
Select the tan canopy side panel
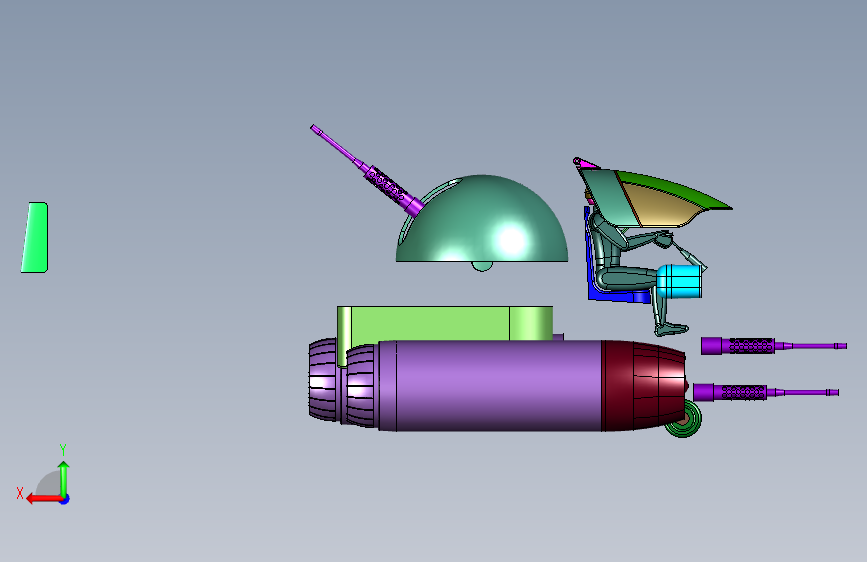[x=664, y=206]
